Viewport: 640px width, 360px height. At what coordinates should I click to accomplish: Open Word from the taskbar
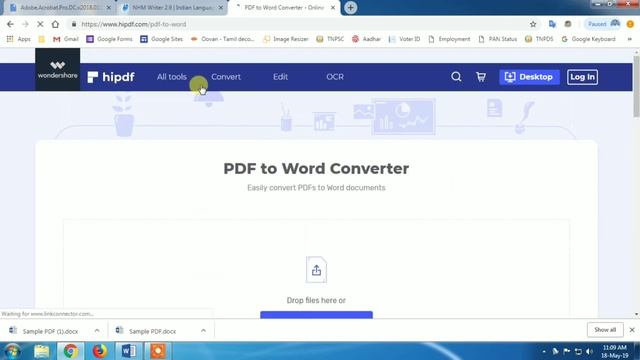click(129, 351)
